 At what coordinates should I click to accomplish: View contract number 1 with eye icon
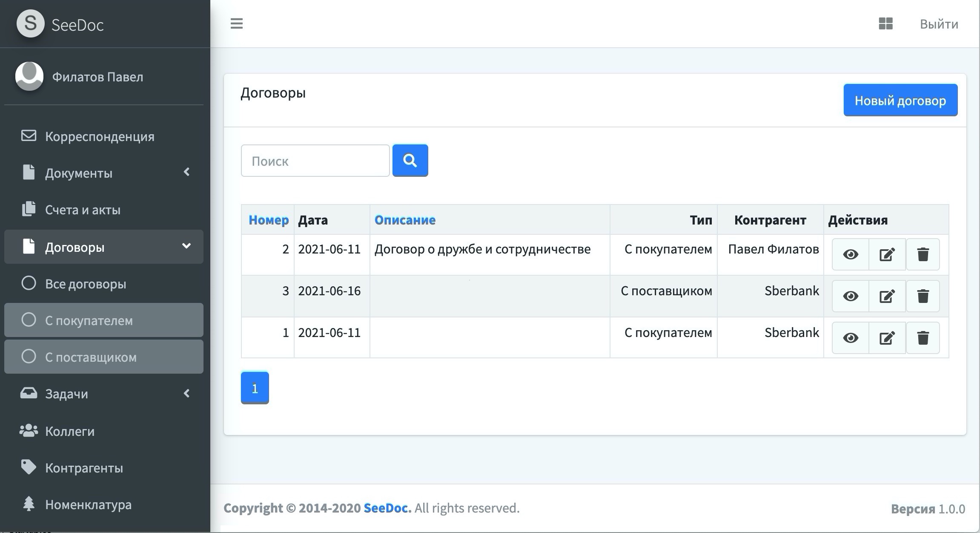(x=850, y=338)
